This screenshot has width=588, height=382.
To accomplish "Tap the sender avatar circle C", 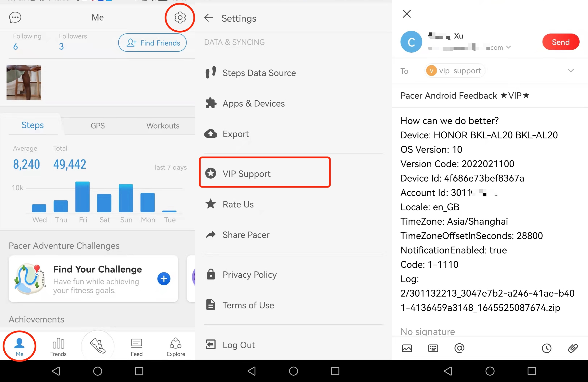I will 411,42.
